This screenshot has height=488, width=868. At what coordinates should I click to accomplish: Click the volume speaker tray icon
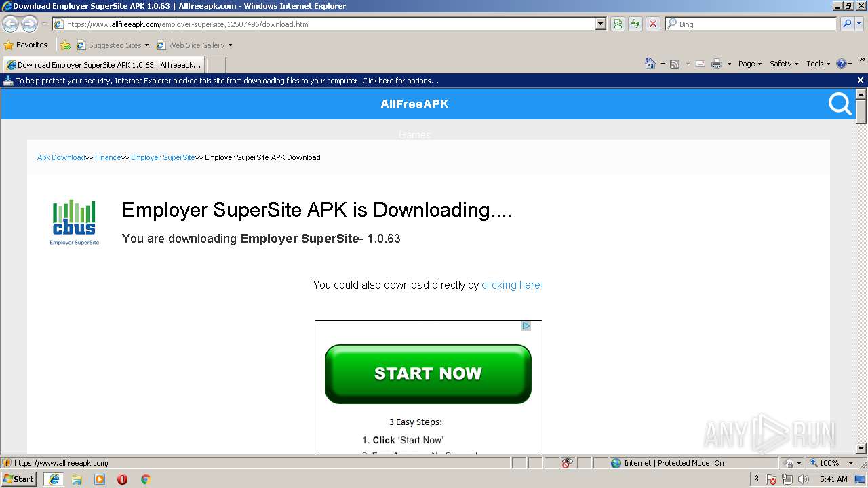click(x=804, y=479)
